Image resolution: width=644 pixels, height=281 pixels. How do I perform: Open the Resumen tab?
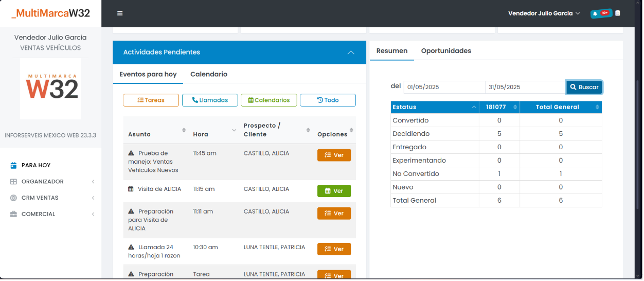392,51
